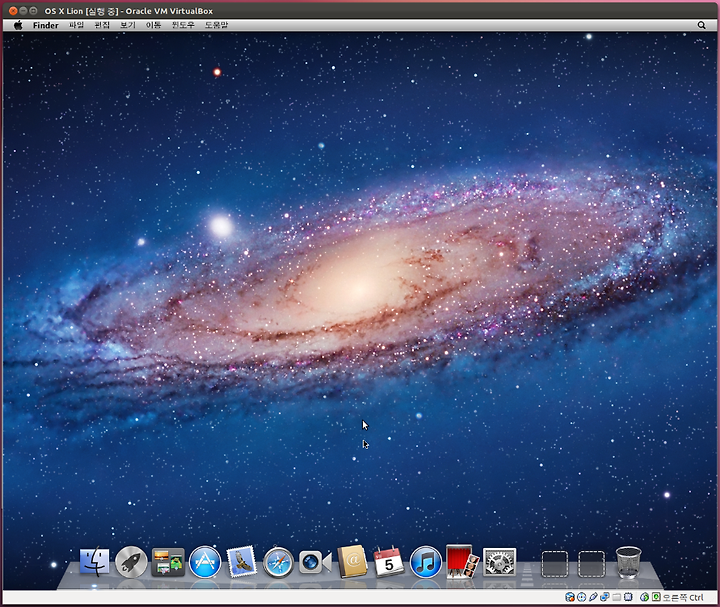This screenshot has width=720, height=607.
Task: Open Mission Control from the Dock
Action: tap(168, 562)
